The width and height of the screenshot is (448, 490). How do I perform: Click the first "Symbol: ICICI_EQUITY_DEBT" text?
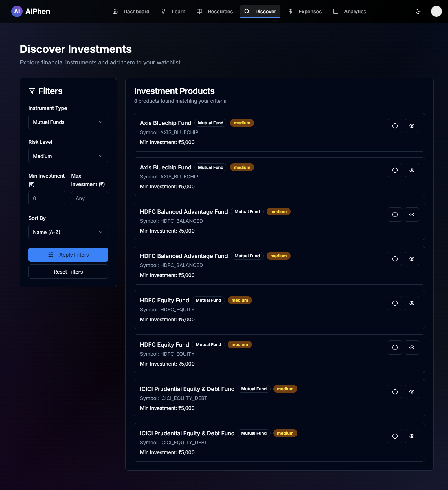(174, 398)
